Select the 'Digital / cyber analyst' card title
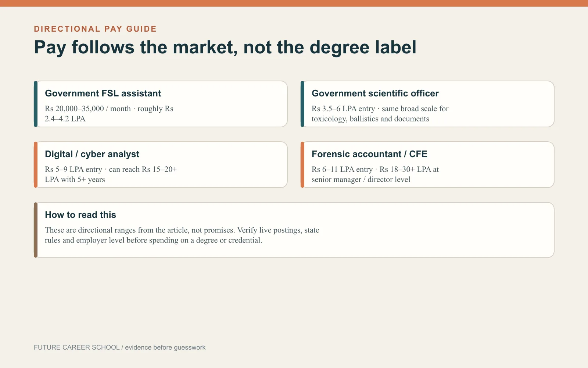588x368 pixels. 92,154
